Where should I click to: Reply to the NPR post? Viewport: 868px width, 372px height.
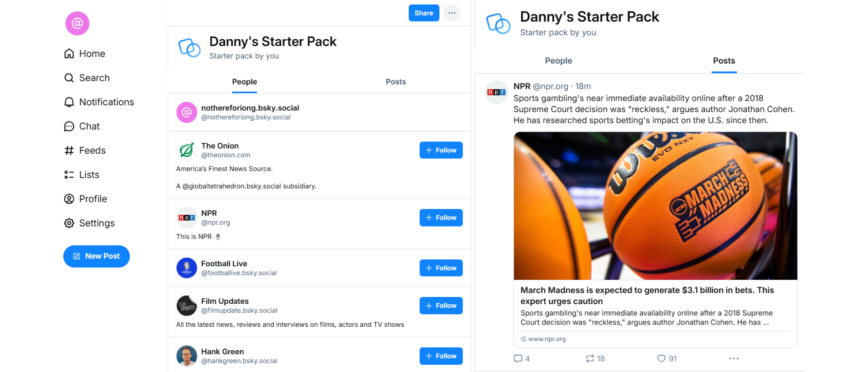point(518,358)
